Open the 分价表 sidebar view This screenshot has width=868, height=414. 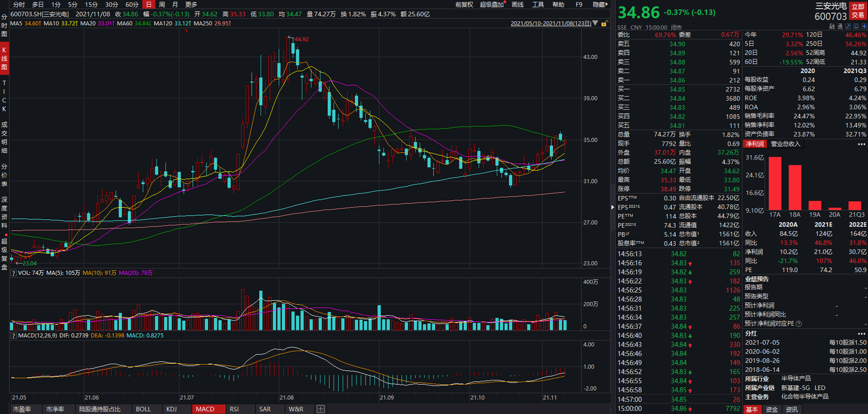click(x=4, y=175)
